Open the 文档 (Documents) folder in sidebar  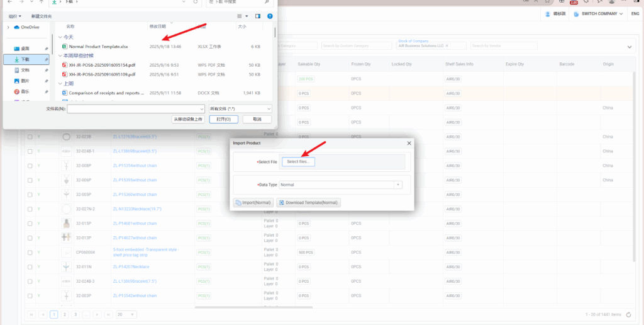(x=25, y=70)
